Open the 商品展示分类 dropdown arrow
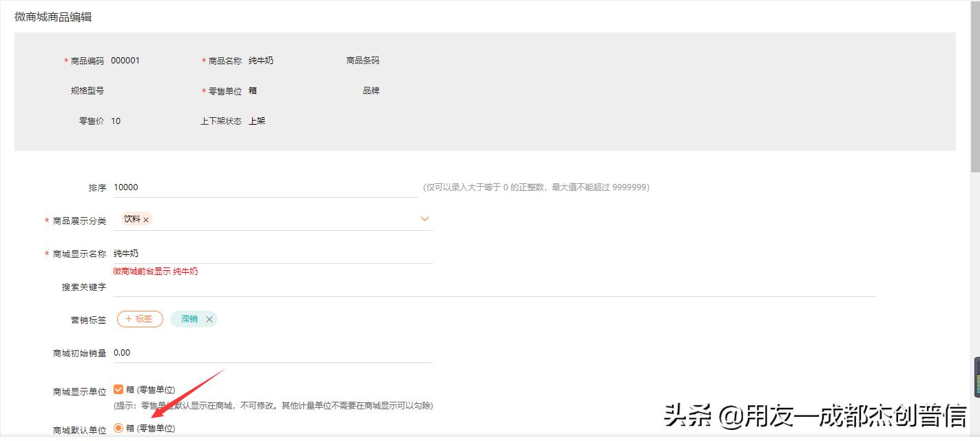980x441 pixels. tap(425, 218)
